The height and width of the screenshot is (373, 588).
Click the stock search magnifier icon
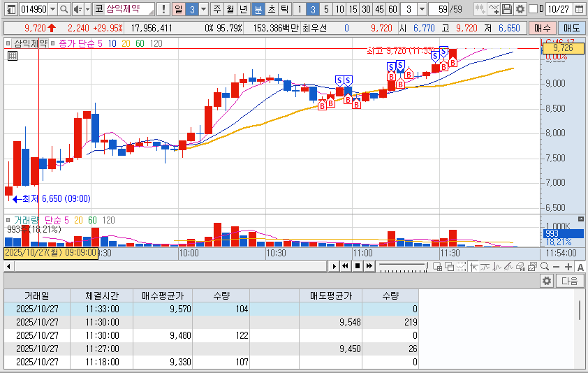click(63, 9)
